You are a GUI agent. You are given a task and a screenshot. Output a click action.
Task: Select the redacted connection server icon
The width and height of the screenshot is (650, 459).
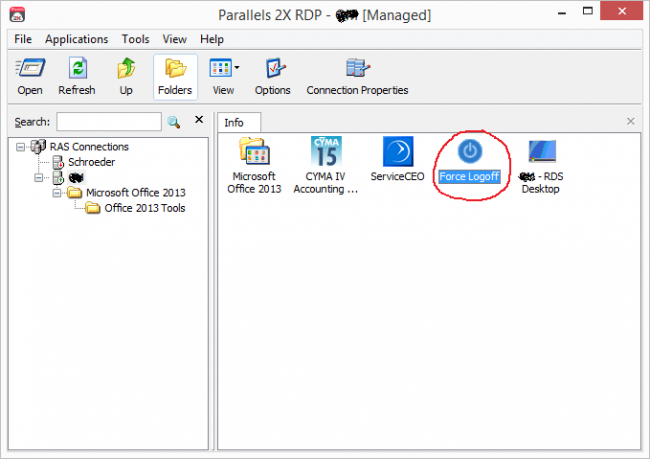click(58, 177)
